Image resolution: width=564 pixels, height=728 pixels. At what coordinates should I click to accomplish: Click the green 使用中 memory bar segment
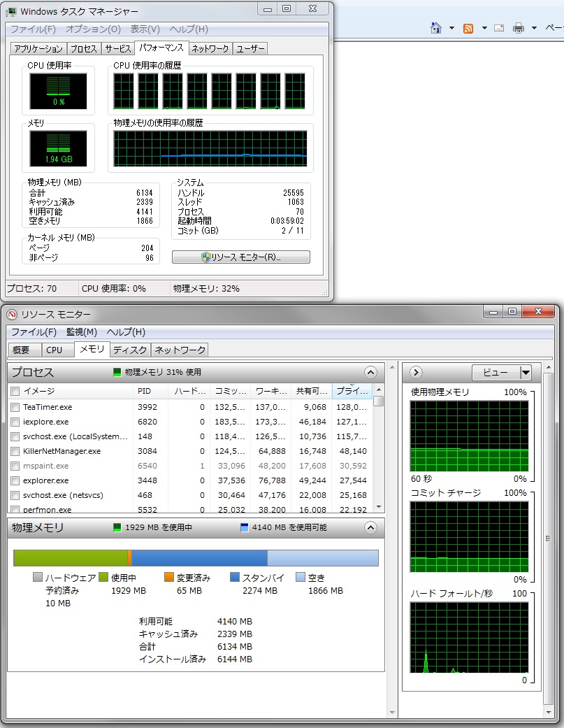coord(71,558)
